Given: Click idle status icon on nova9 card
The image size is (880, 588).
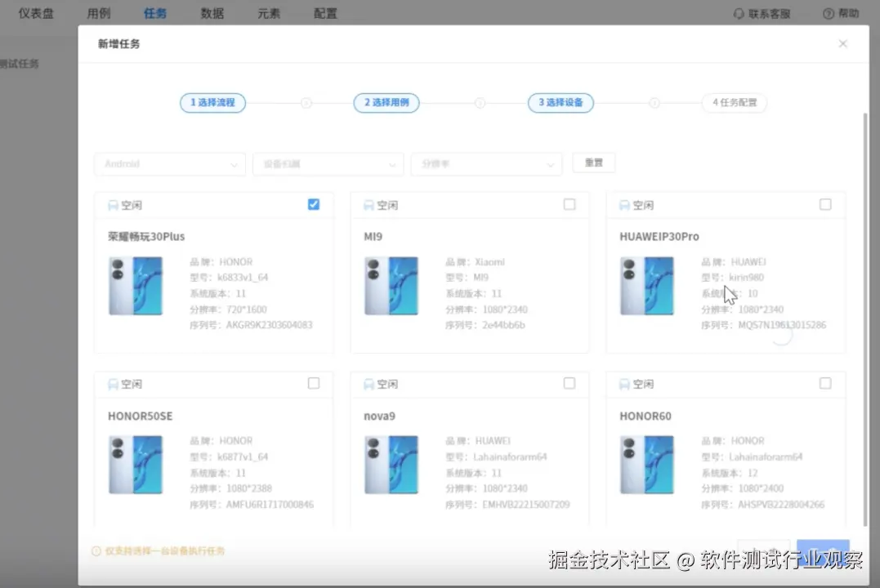Looking at the screenshot, I should (x=369, y=385).
